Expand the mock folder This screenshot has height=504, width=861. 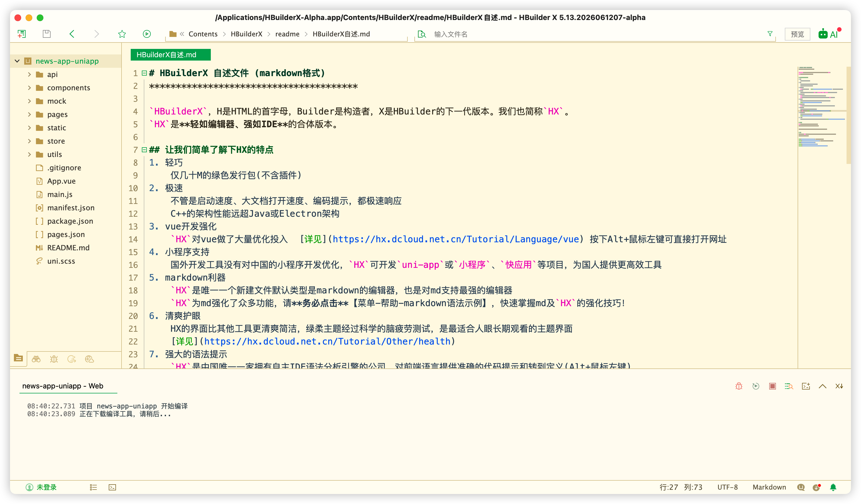[29, 101]
